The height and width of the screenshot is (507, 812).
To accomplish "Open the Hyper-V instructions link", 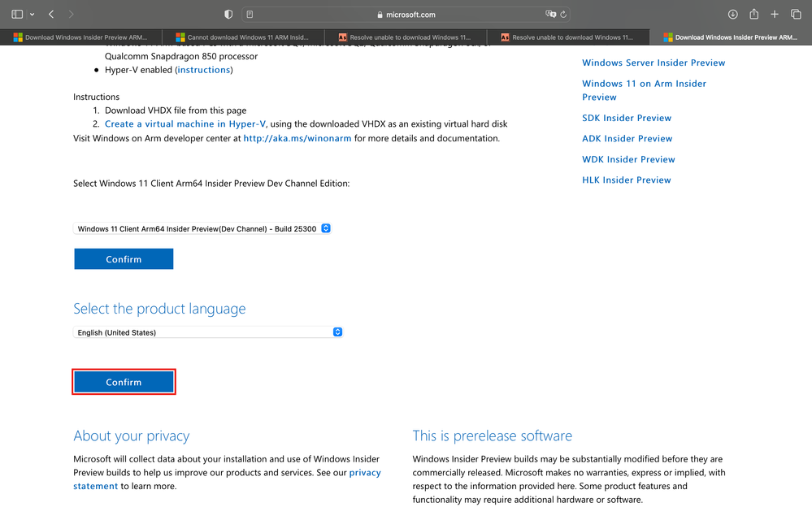I will point(203,70).
